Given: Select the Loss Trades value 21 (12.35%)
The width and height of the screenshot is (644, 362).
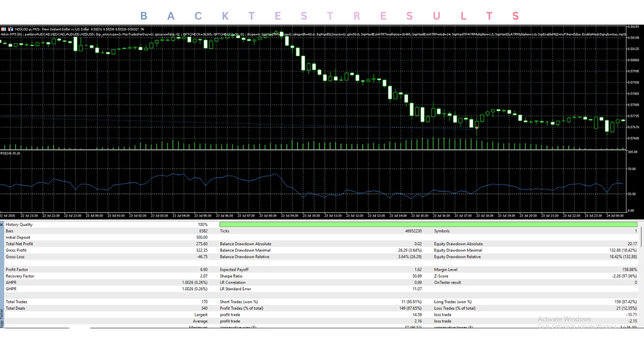Looking at the screenshot, I should click(625, 308).
